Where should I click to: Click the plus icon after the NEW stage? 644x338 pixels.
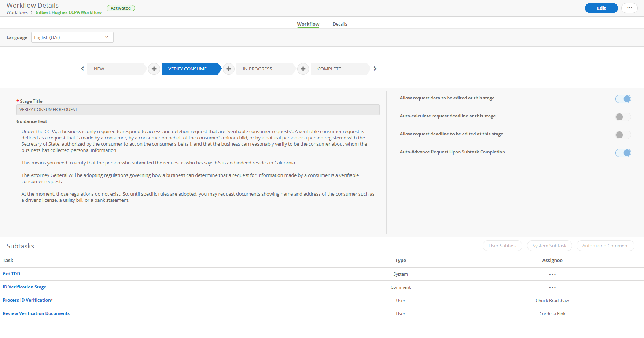(154, 69)
